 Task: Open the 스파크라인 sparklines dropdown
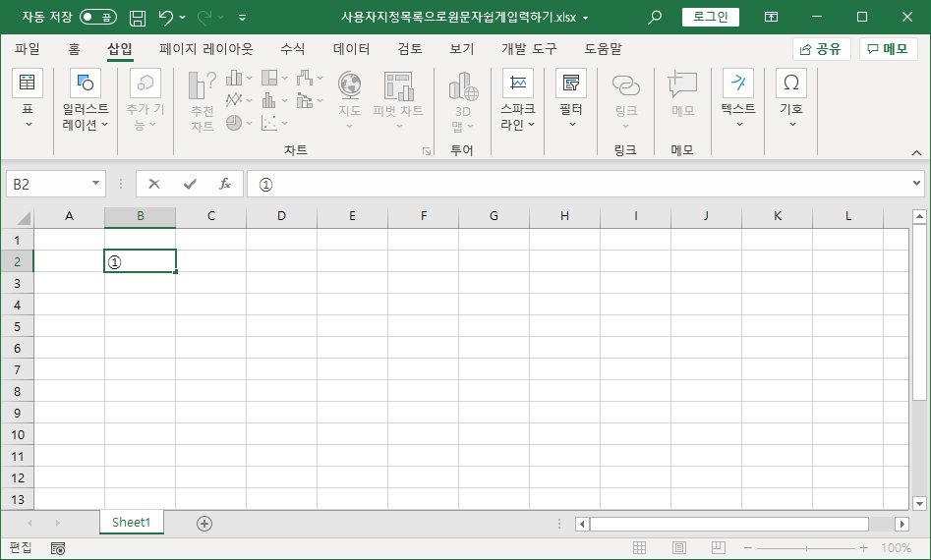point(518,99)
